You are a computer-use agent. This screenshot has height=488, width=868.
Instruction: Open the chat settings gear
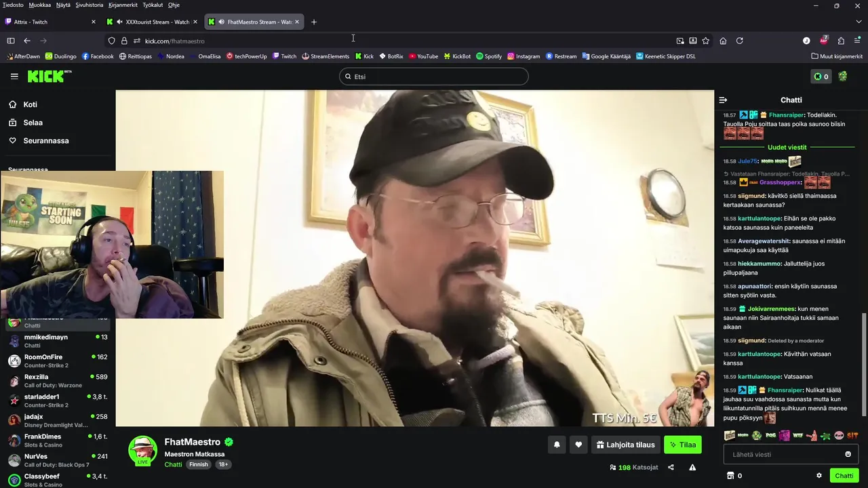(819, 476)
